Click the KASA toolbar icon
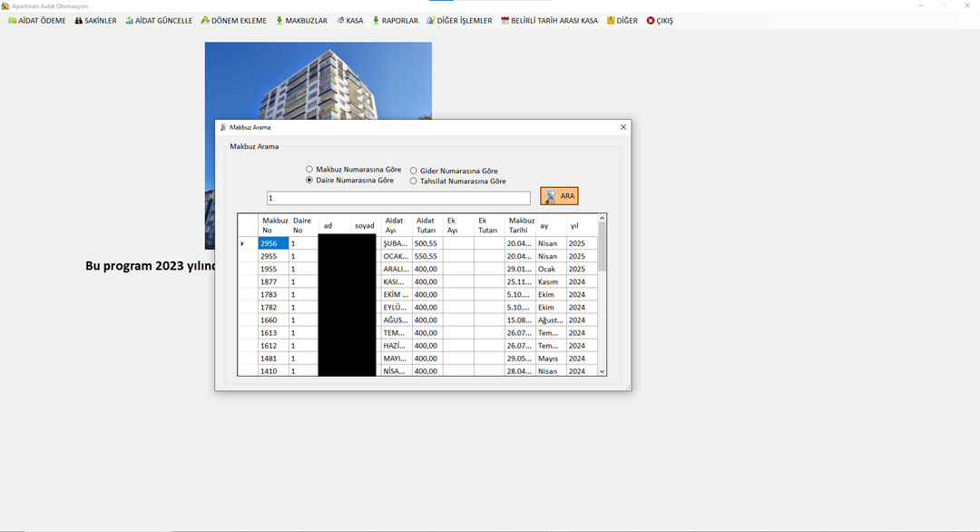Viewport: 980px width, 532px height. click(x=349, y=21)
